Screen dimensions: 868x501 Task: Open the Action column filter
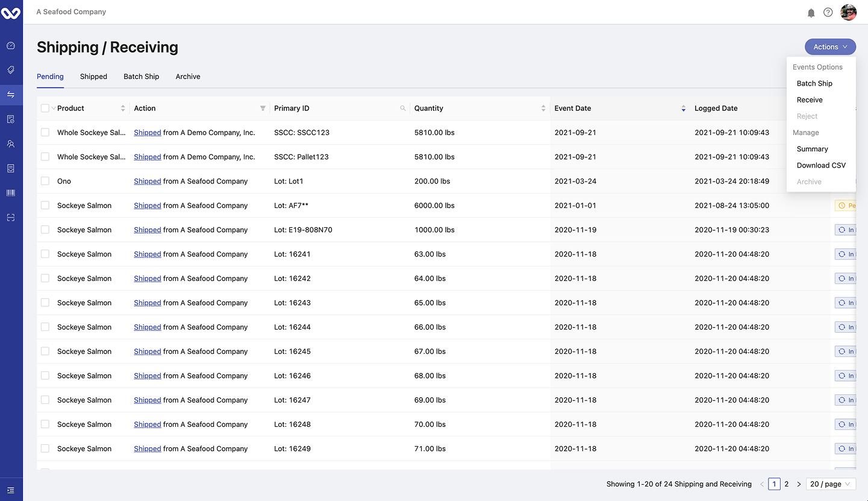coord(263,109)
